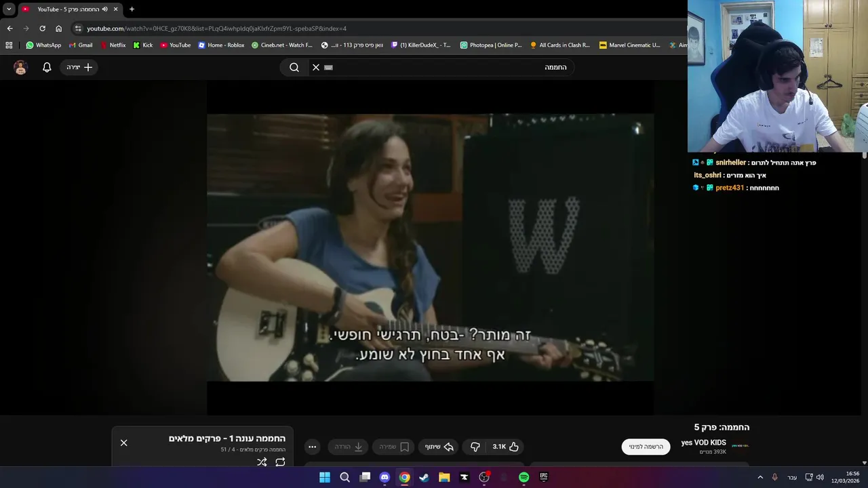Open the three-dots more actions menu
868x488 pixels.
coord(312,447)
